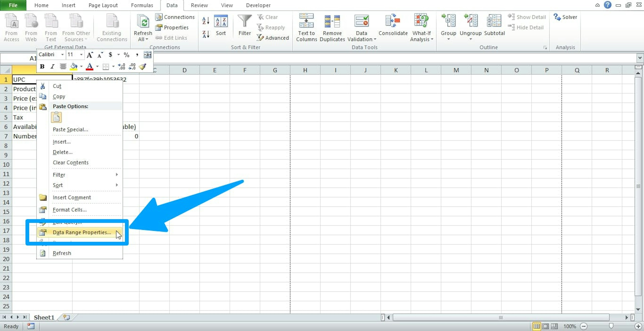Click Advanced filter option

(x=273, y=38)
